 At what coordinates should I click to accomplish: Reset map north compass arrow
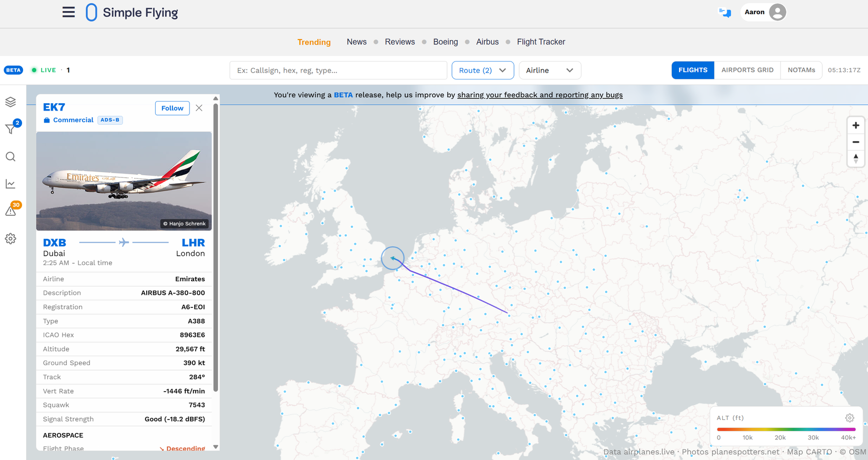pyautogui.click(x=856, y=158)
